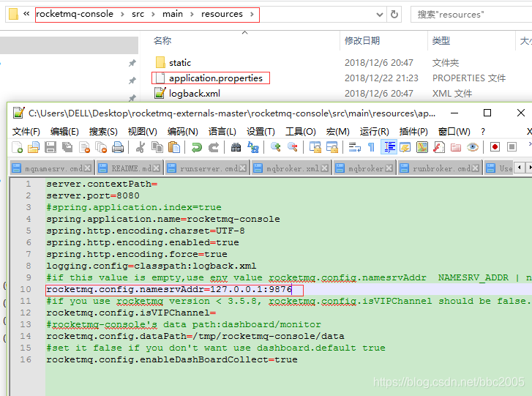This screenshot has width=532, height=396.
Task: Open the 语言(L) menu
Action: 222,131
